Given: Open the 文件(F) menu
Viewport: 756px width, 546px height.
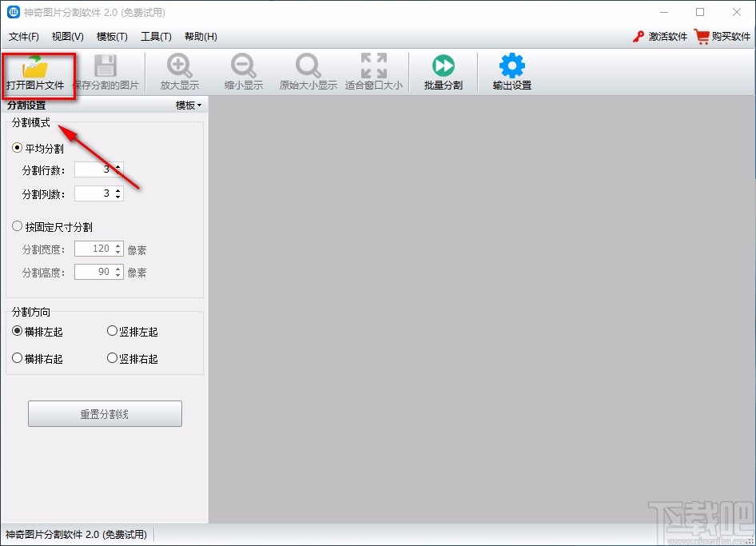Looking at the screenshot, I should click(x=24, y=37).
